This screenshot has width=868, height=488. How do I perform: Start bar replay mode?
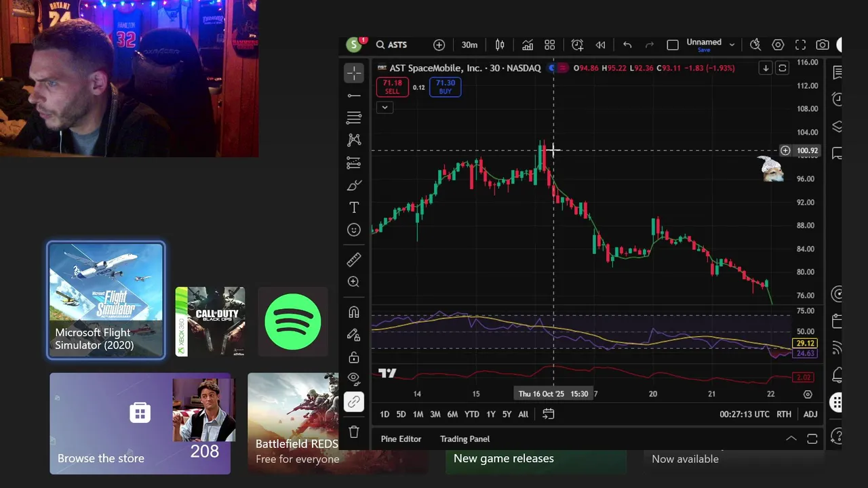coord(600,45)
